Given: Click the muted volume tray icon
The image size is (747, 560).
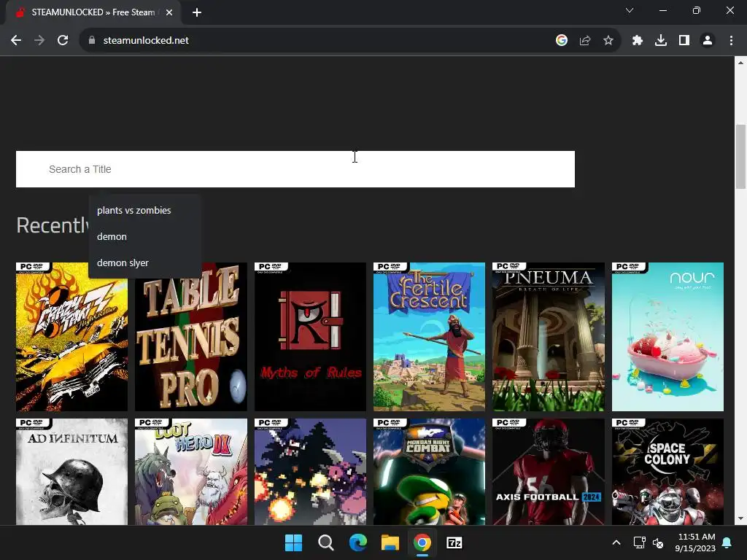Looking at the screenshot, I should (x=658, y=542).
